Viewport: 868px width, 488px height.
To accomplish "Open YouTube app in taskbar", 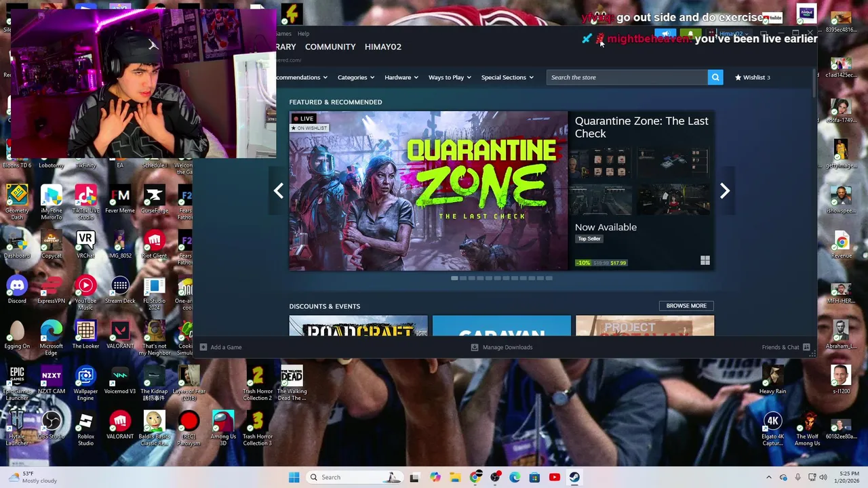I will (x=554, y=477).
